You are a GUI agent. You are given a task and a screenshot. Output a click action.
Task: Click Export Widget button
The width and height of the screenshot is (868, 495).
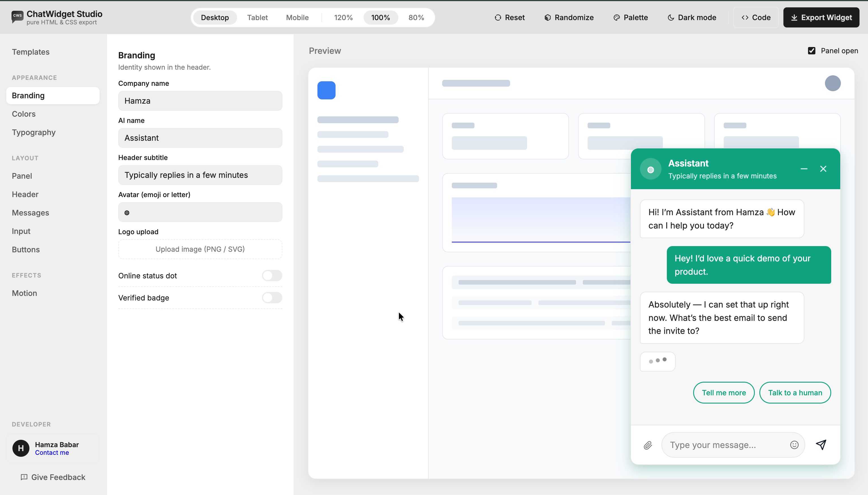821,17
